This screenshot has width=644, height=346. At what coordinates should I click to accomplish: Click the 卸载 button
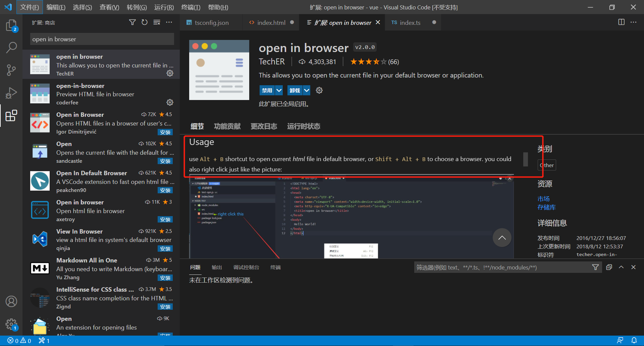coord(295,90)
